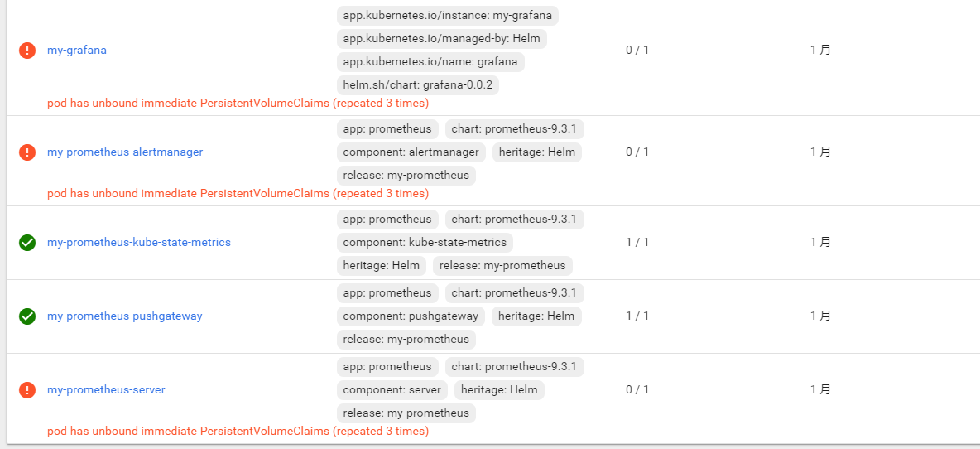The image size is (980, 449).
Task: Click the 1 月 age value for my-prometheus-alertmanager
Action: pos(820,152)
